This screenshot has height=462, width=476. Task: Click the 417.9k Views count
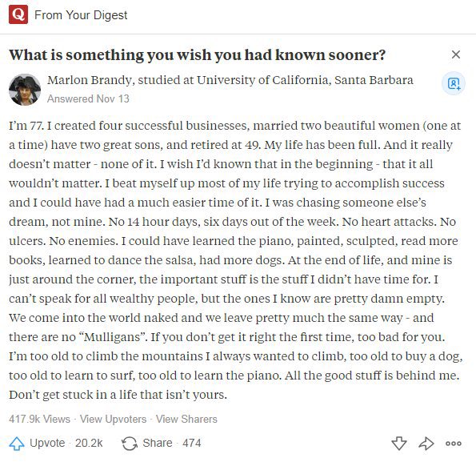tap(39, 420)
